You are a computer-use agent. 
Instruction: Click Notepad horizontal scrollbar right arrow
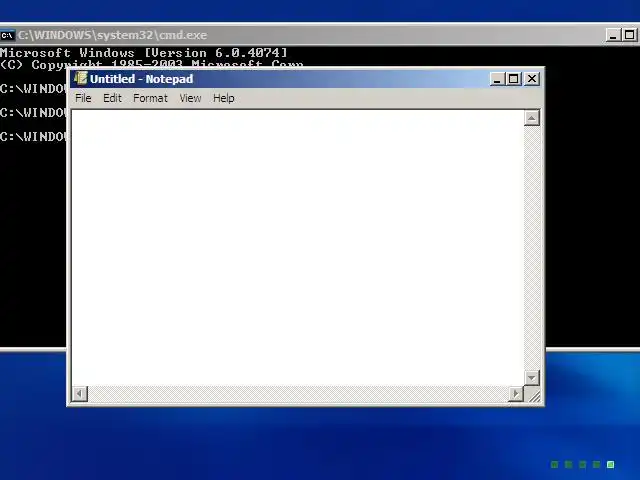pyautogui.click(x=516, y=394)
